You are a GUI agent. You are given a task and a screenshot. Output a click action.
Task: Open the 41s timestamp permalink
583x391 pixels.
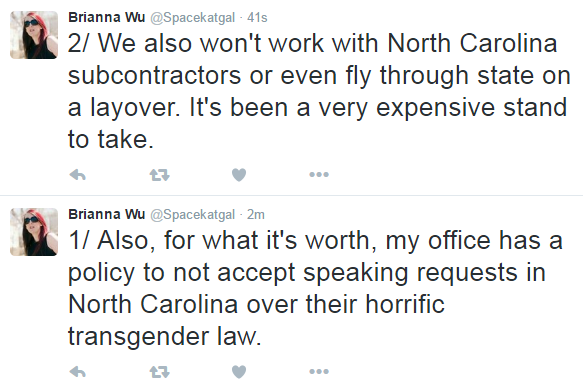click(257, 17)
